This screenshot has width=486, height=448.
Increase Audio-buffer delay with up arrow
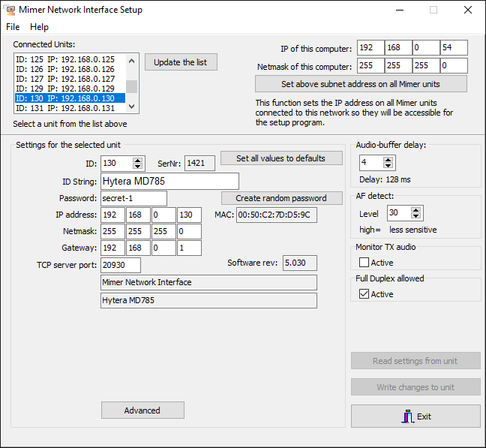[388, 160]
